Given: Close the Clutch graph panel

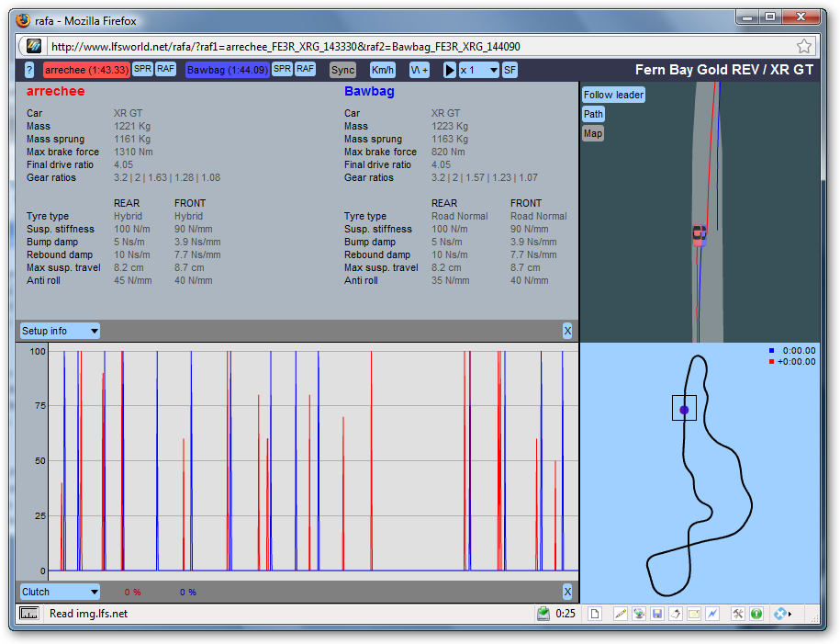Looking at the screenshot, I should click(x=567, y=592).
